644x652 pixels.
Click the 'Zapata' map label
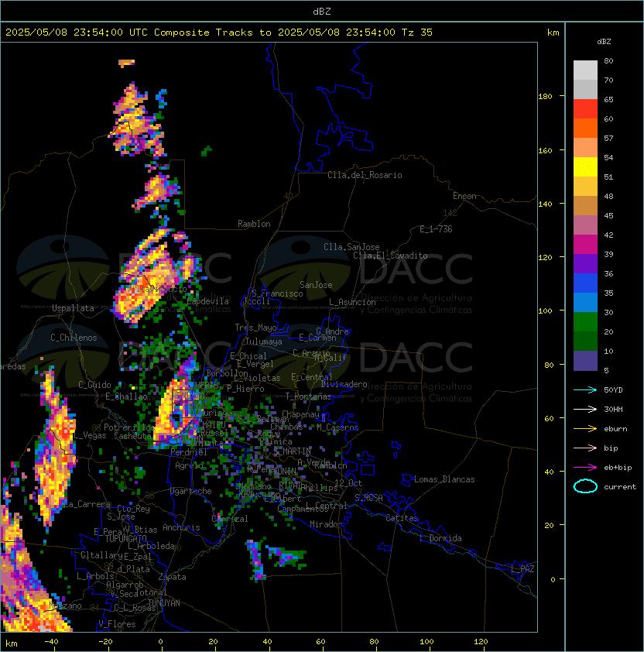[x=172, y=577]
